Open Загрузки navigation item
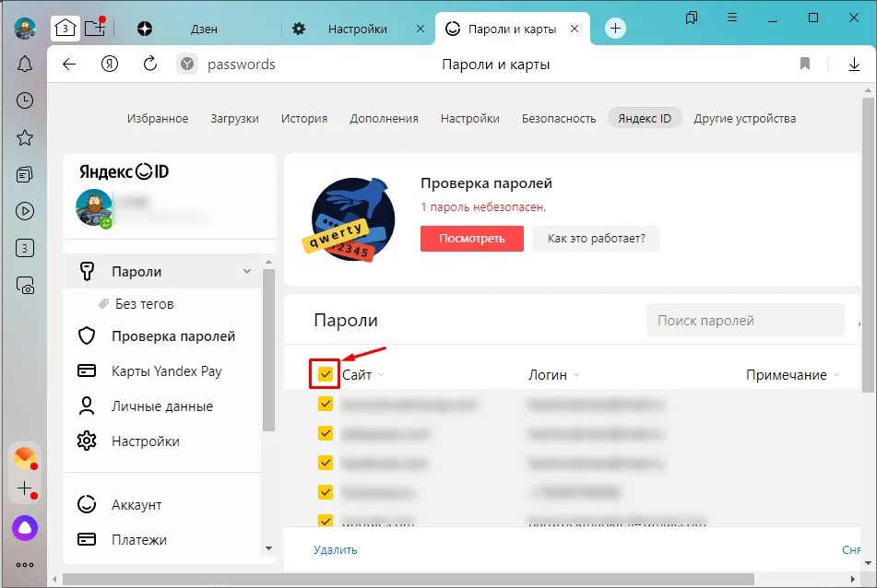The width and height of the screenshot is (877, 588). (234, 119)
